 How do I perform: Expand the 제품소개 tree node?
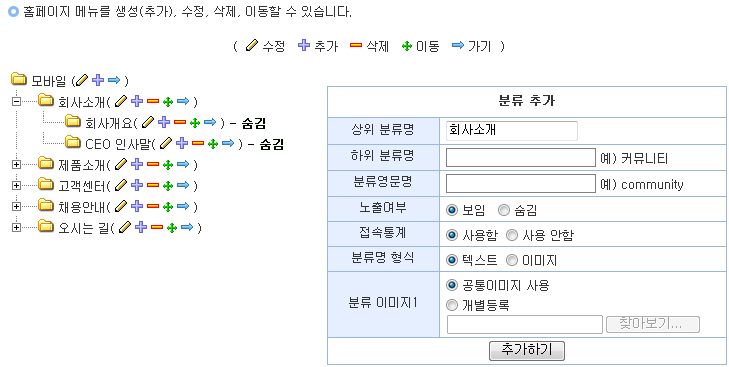16,164
